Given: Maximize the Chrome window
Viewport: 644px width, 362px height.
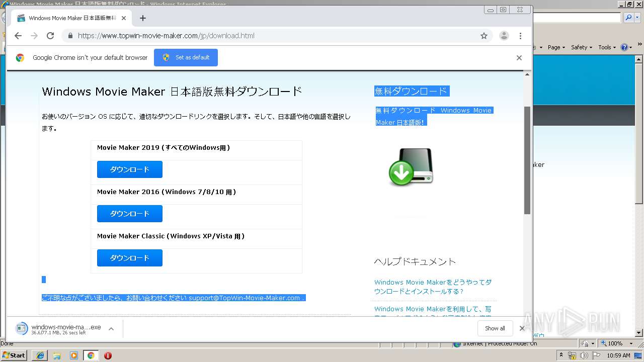Looking at the screenshot, I should click(x=503, y=10).
